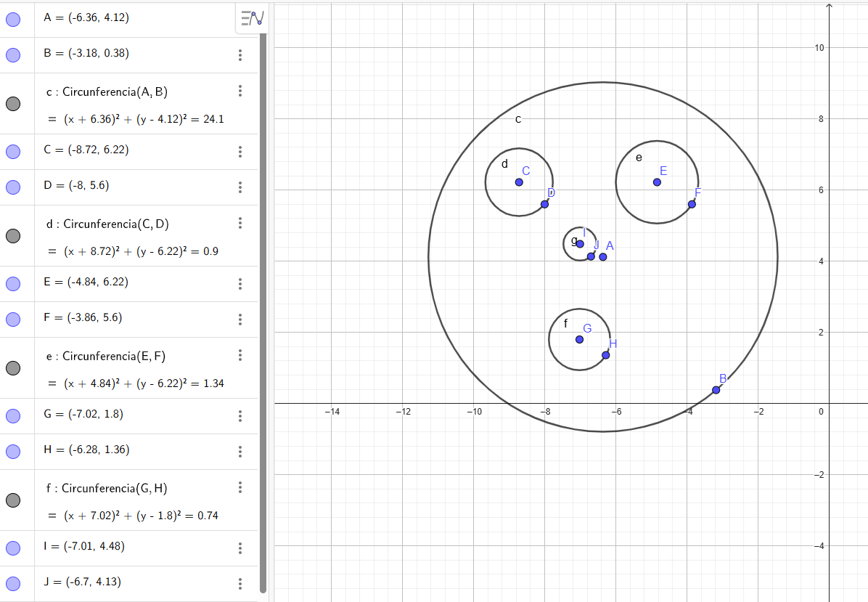The width and height of the screenshot is (868, 602).
Task: Open three-dot menu for point E
Action: [240, 284]
